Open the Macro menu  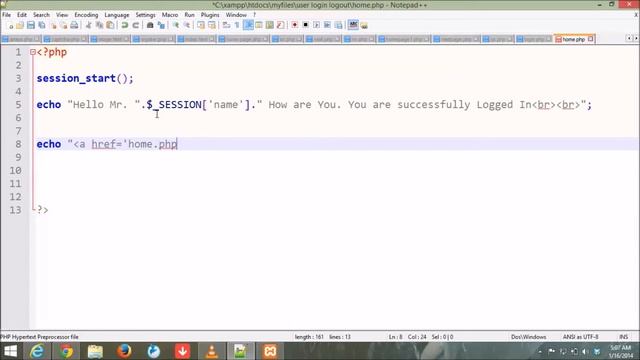pos(170,15)
